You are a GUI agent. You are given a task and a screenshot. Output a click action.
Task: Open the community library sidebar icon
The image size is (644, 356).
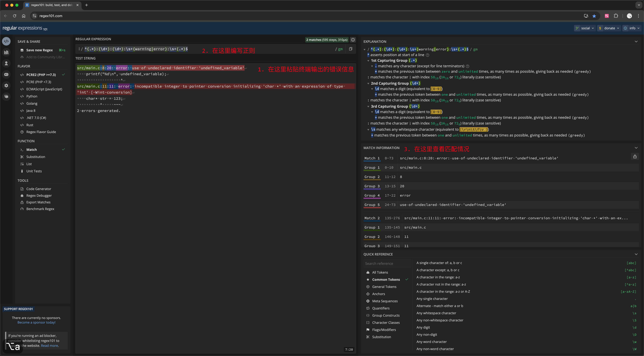[x=7, y=52]
